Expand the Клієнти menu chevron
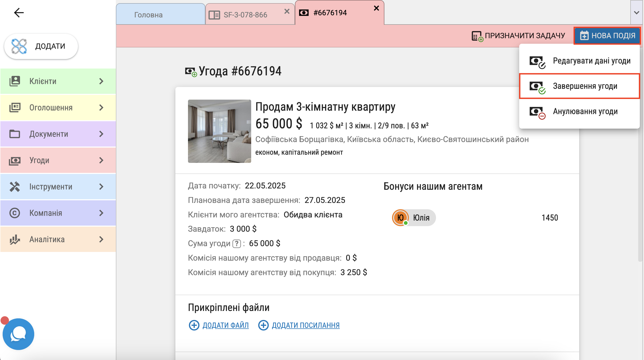The image size is (644, 360). (101, 81)
